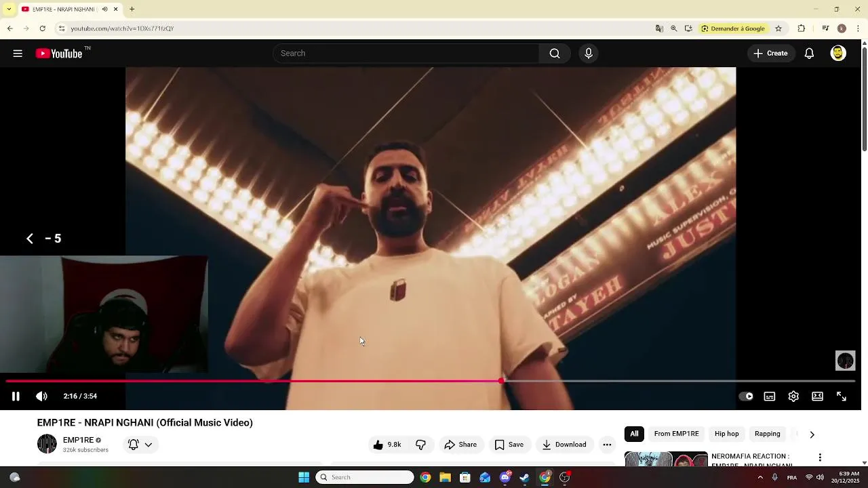
Task: Show next filter chips arrow
Action: tap(812, 434)
